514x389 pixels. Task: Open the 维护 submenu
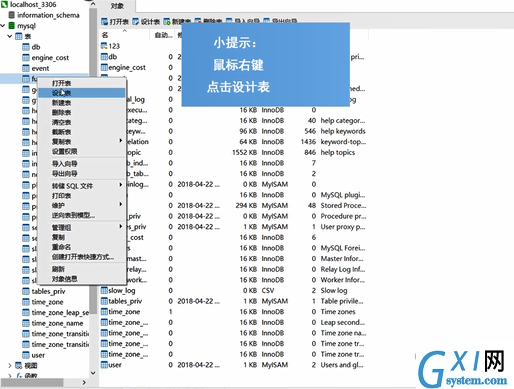point(82,205)
